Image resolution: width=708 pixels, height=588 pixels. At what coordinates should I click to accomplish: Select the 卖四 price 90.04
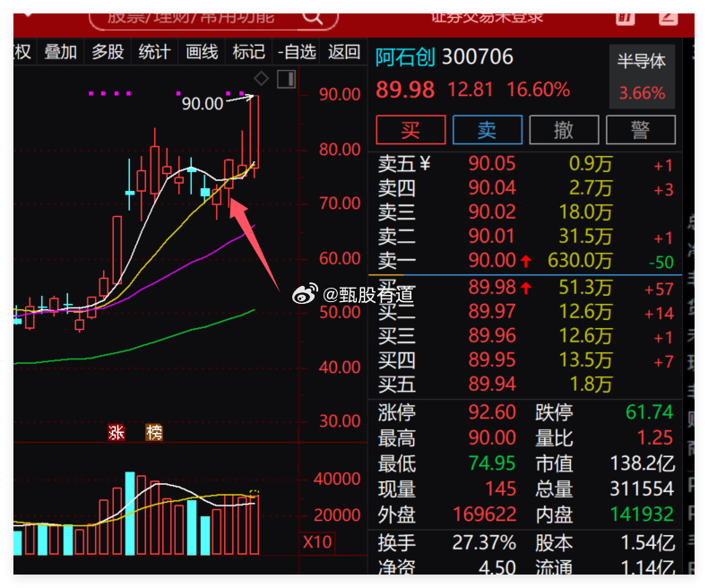(x=492, y=188)
